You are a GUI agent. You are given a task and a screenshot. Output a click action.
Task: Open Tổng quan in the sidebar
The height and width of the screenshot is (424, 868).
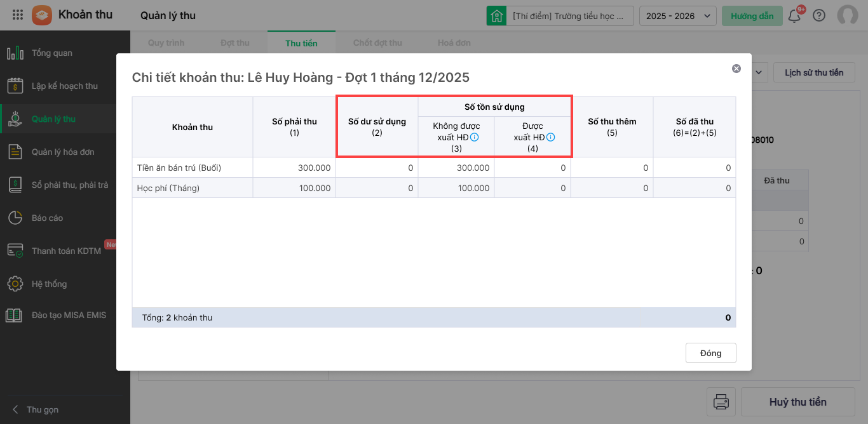coord(52,53)
